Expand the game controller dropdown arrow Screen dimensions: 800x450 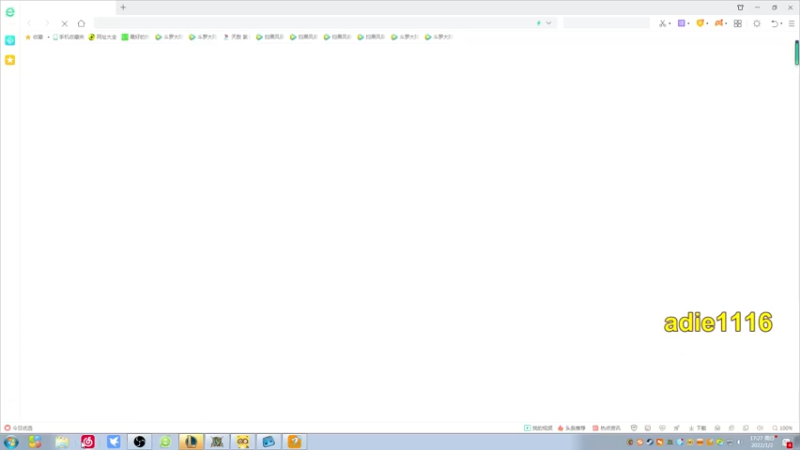(726, 23)
